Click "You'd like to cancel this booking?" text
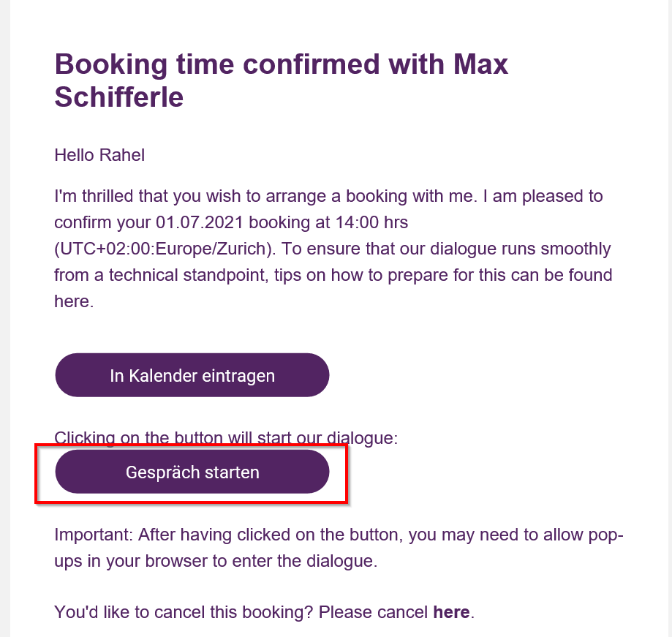The width and height of the screenshot is (672, 637). coord(184,612)
